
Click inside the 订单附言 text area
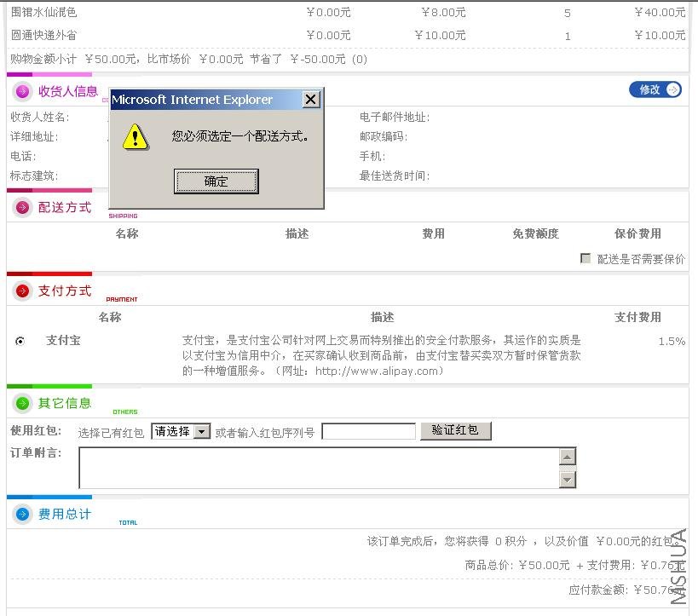[x=318, y=468]
